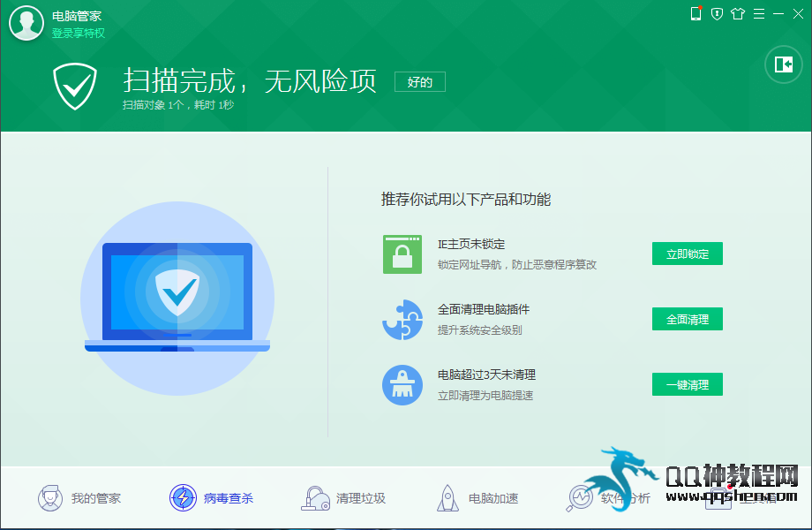Click the 锁定网址导航,防止恶意程序篡改 description
This screenshot has height=530, width=812.
coord(517,265)
